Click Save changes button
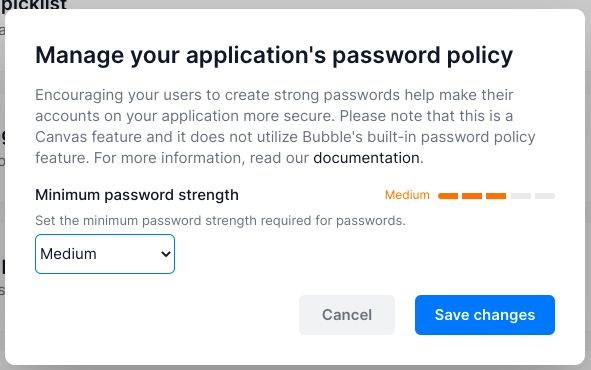The image size is (591, 370). click(x=485, y=315)
